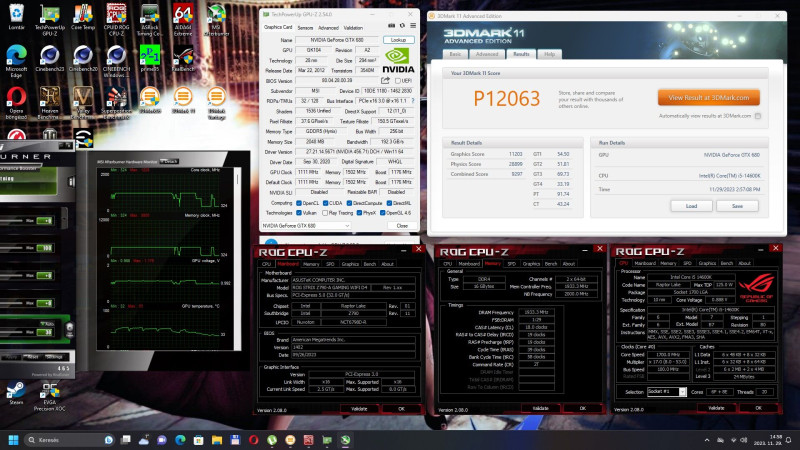The width and height of the screenshot is (800, 450).
Task: Open File Explorer from taskbar
Action: (217, 440)
